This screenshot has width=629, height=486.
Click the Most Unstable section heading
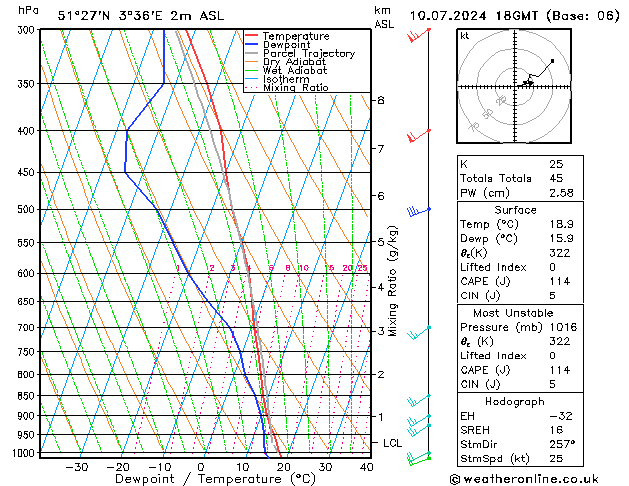pos(513,313)
